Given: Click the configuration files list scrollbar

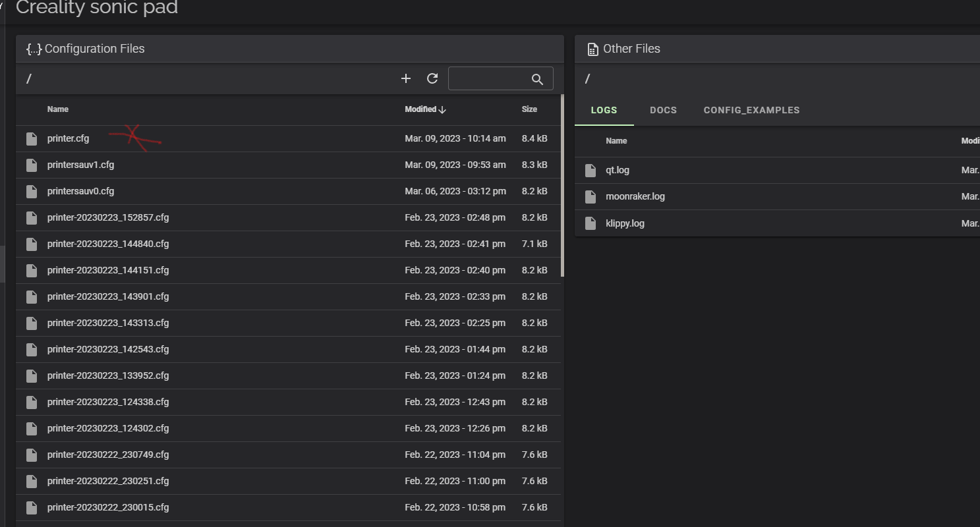Looking at the screenshot, I should point(562,186).
